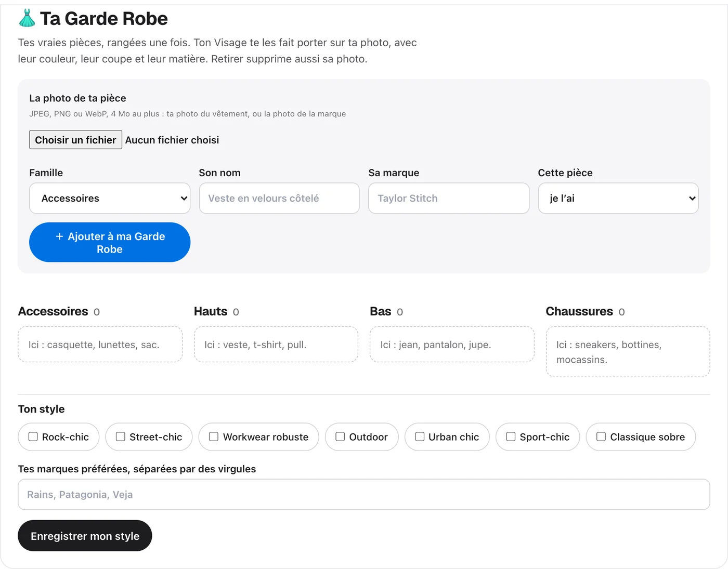
Task: Focus the Sa marque text field
Action: [449, 198]
